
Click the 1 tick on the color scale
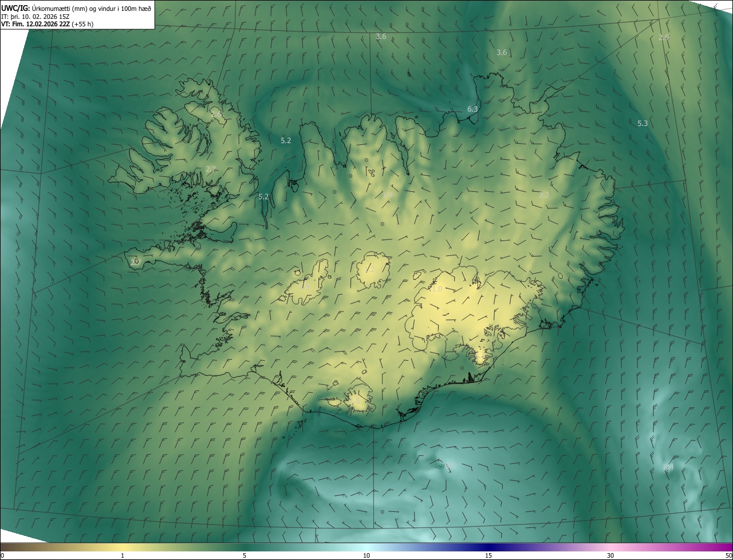click(123, 555)
